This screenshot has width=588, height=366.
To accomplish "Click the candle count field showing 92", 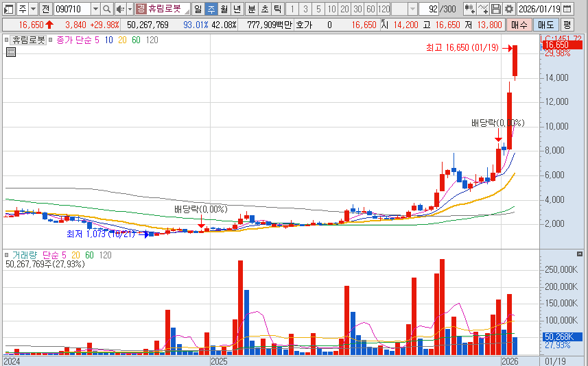I will (429, 9).
